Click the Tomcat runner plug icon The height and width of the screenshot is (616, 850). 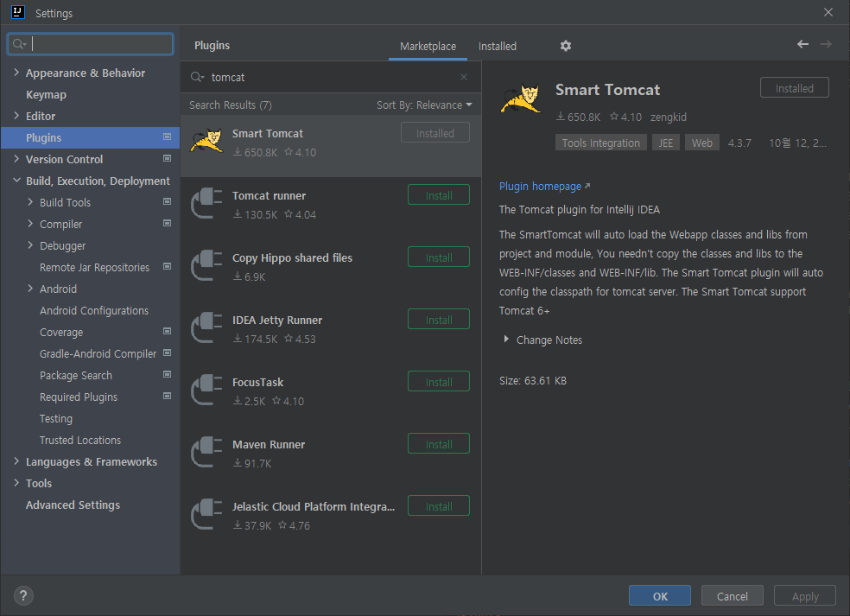coord(206,203)
